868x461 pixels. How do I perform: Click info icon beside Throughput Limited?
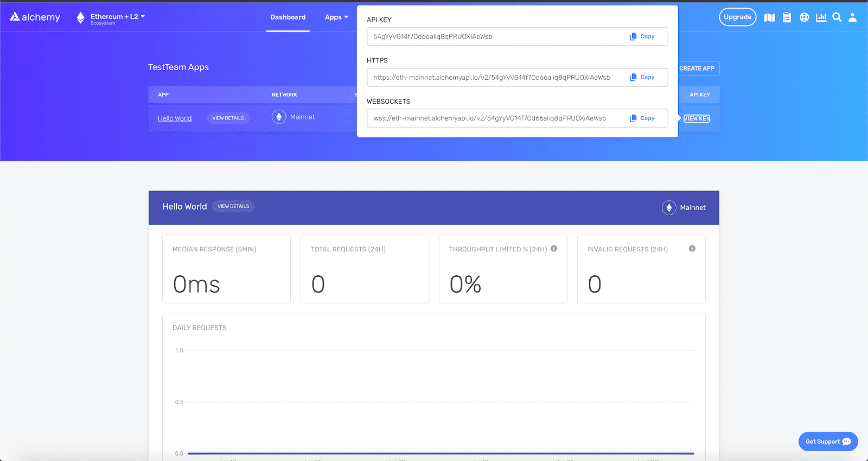(554, 249)
